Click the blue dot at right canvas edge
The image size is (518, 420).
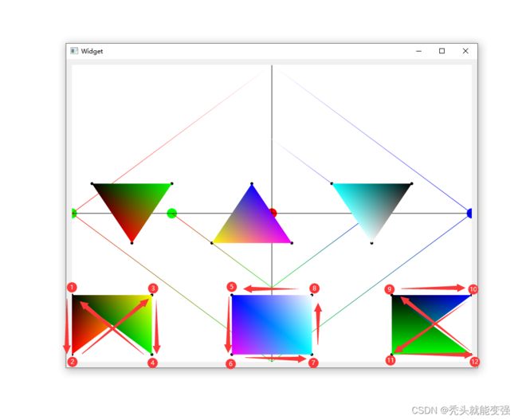[x=469, y=213]
